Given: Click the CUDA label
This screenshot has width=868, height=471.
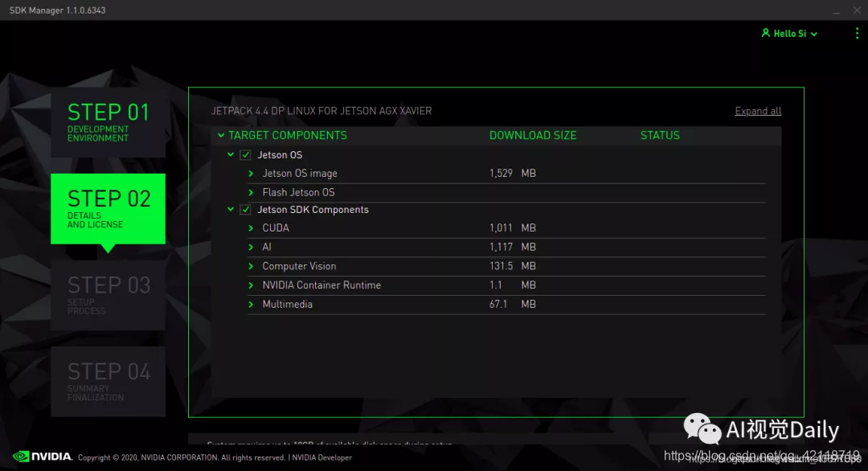Looking at the screenshot, I should tap(276, 228).
